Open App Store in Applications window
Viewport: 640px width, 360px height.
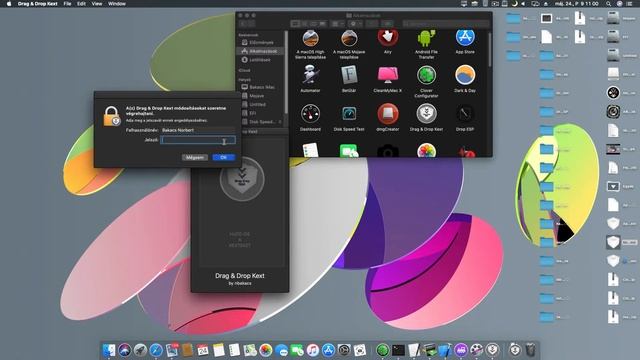[x=465, y=39]
